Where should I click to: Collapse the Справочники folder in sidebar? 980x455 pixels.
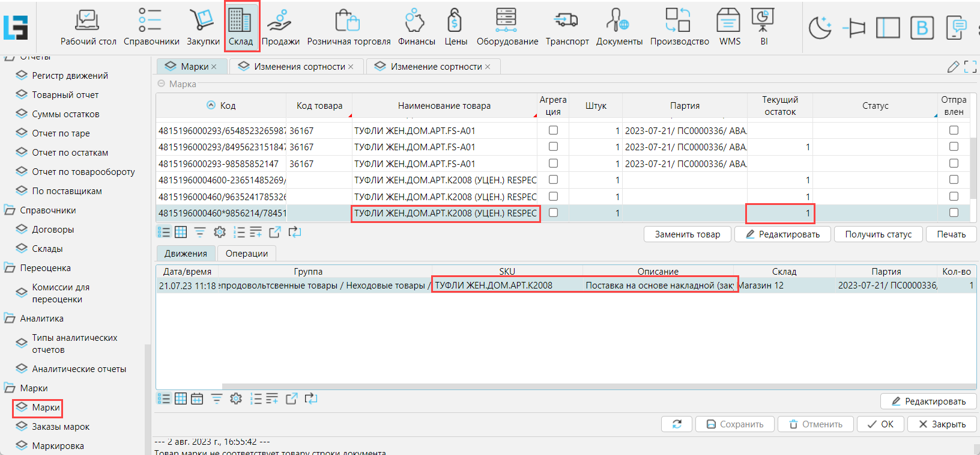click(x=10, y=210)
